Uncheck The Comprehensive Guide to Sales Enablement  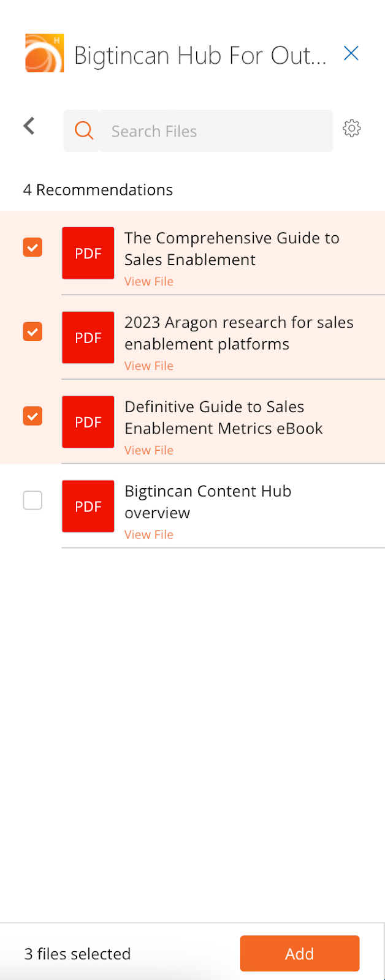pos(32,247)
